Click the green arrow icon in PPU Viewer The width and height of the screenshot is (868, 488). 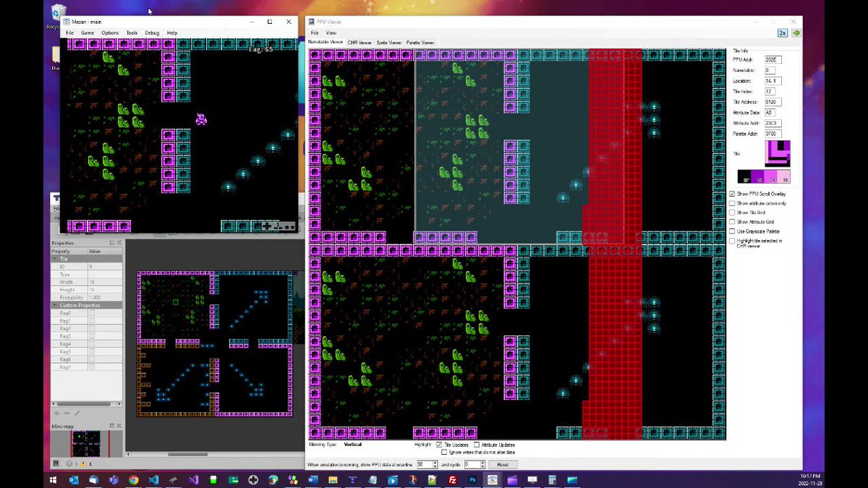point(796,33)
